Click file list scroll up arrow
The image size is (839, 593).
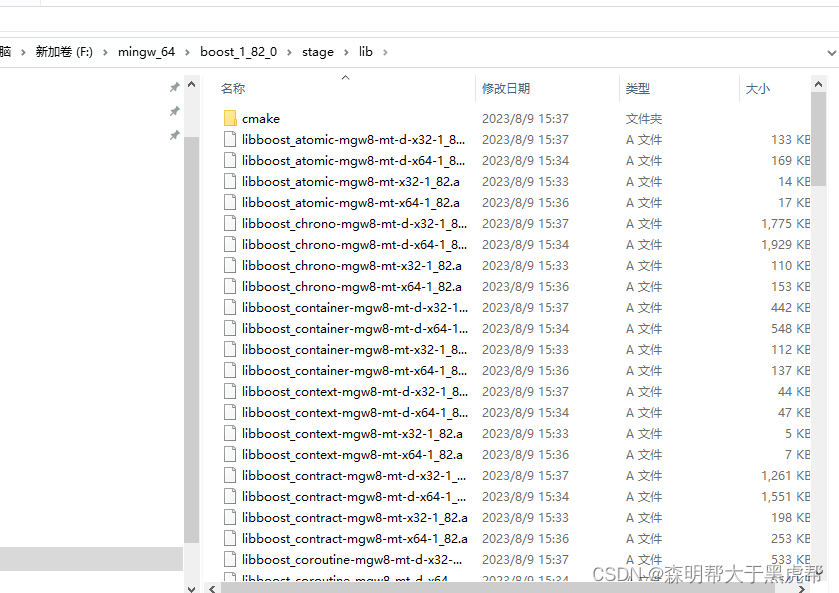[x=818, y=85]
